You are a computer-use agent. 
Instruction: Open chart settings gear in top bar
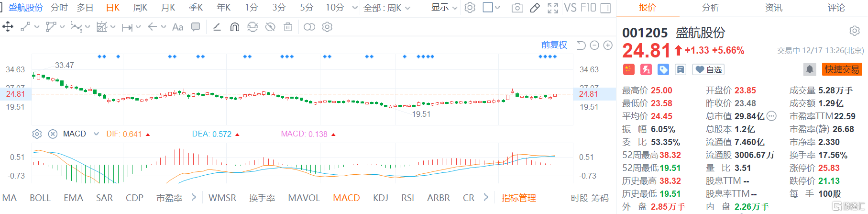[470, 8]
